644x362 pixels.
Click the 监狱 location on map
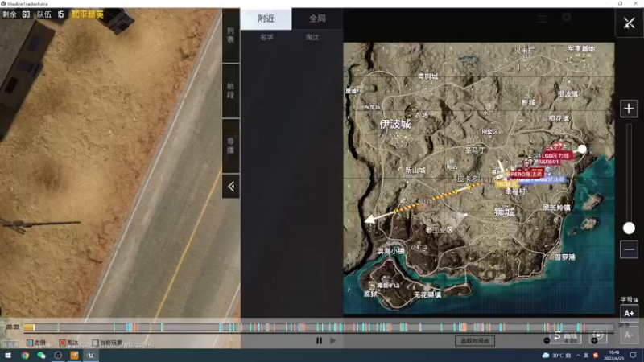pos(370,294)
